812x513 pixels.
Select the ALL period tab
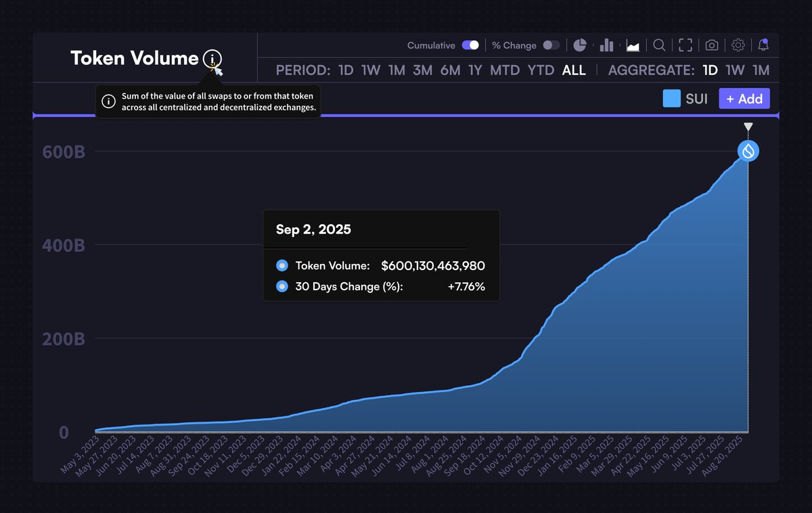574,70
